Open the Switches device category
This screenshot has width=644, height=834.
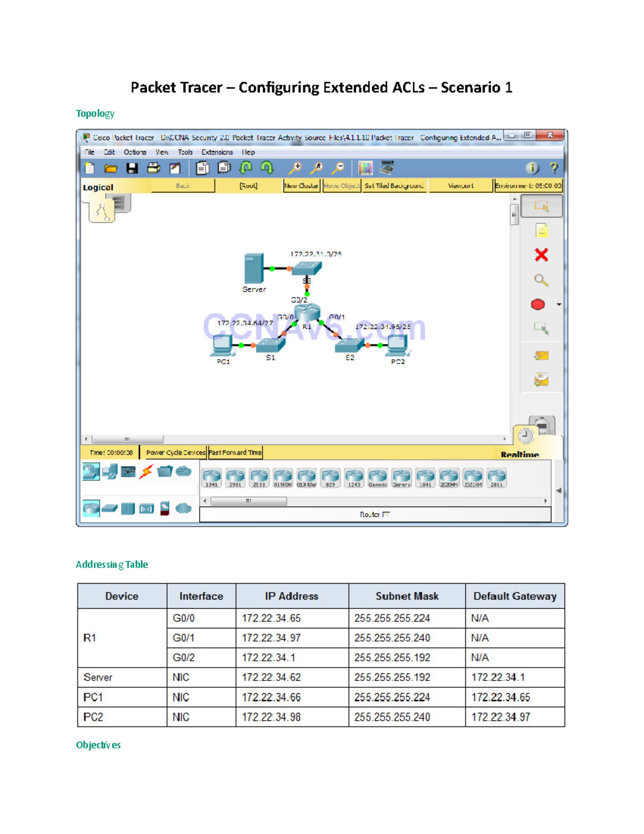pos(109,507)
